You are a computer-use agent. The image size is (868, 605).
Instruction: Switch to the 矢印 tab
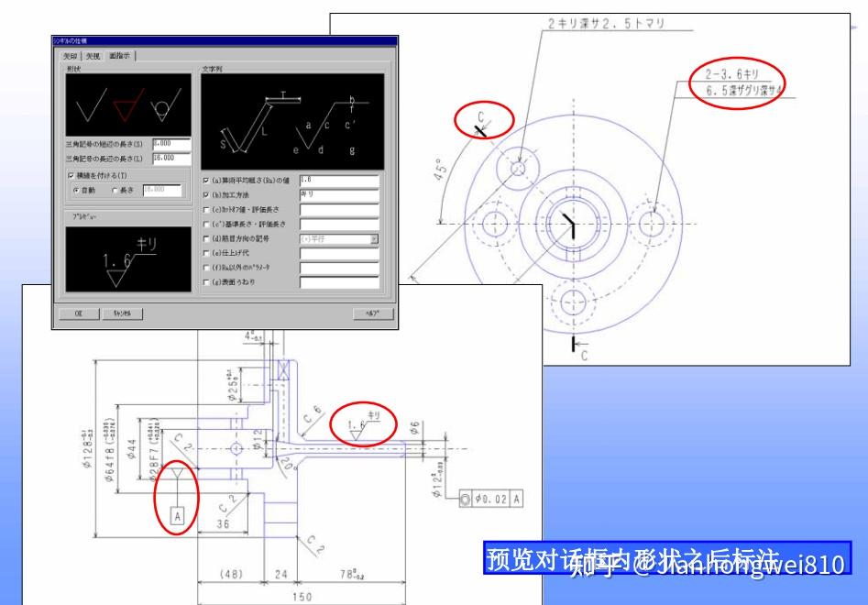[71, 55]
